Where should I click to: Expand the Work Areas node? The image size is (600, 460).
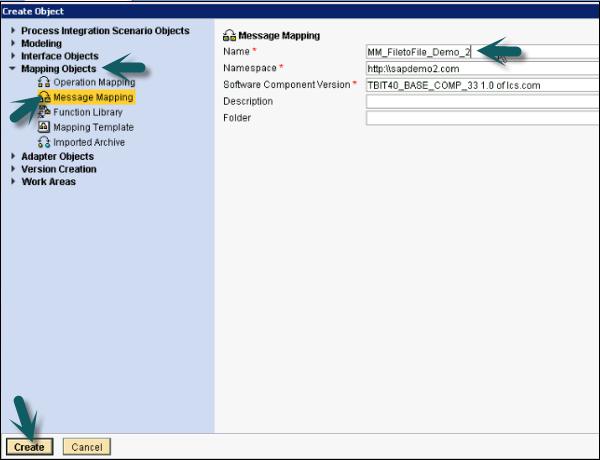click(13, 182)
